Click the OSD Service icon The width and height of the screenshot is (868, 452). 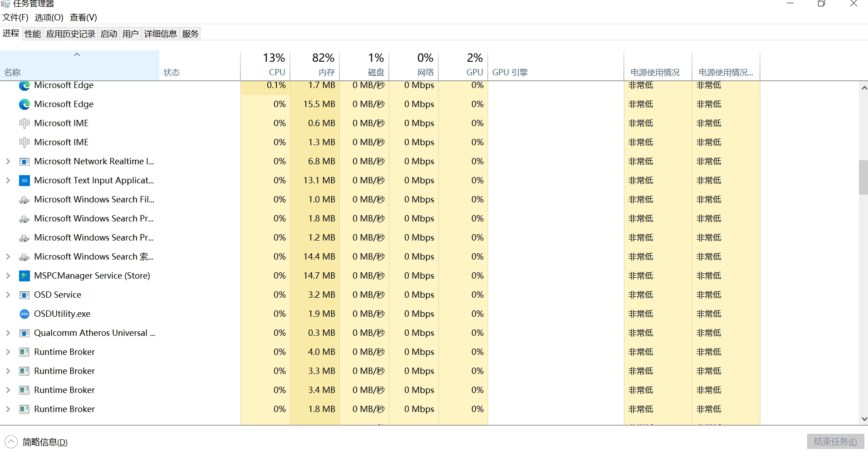(x=25, y=295)
